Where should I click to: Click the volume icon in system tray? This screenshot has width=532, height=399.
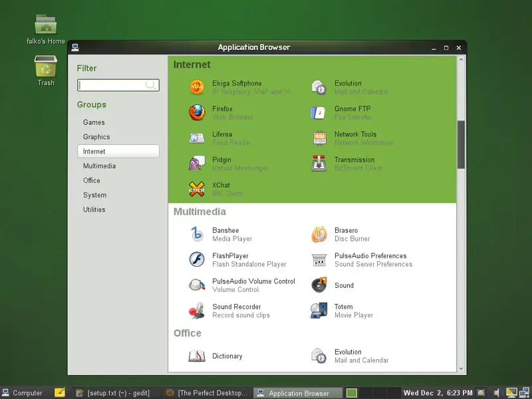click(x=496, y=393)
